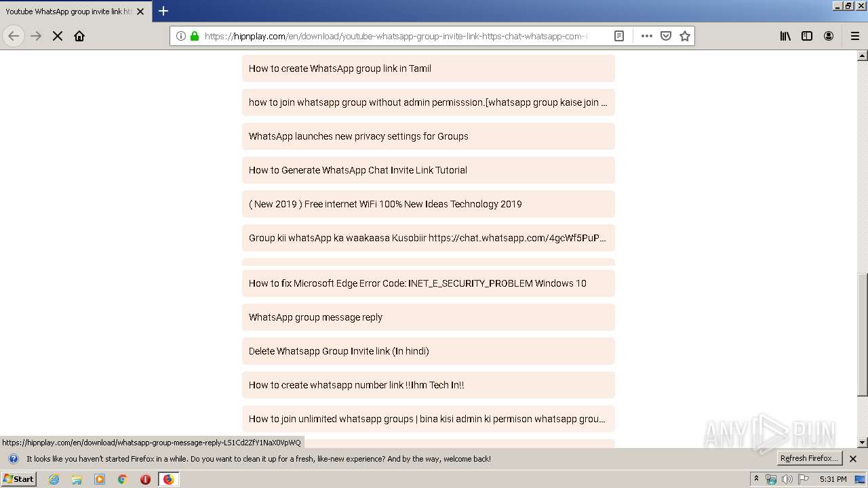868x488 pixels.
Task: Show desktop via taskbar corner button
Action: (861, 479)
